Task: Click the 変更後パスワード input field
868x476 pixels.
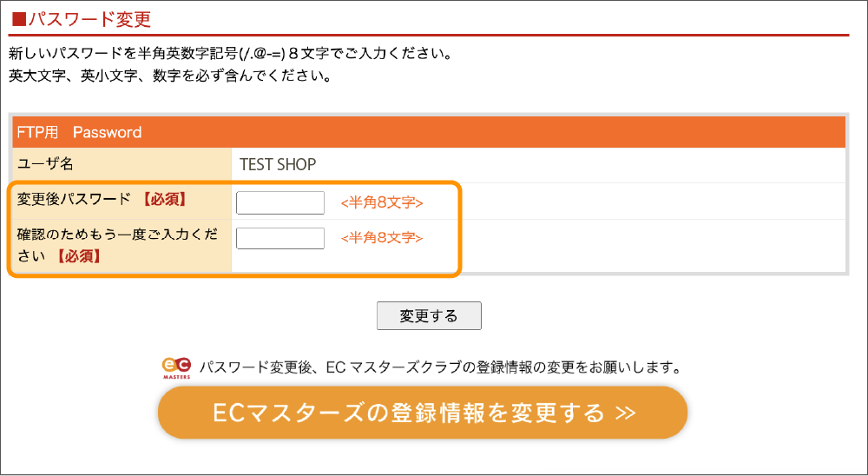Action: 280,202
